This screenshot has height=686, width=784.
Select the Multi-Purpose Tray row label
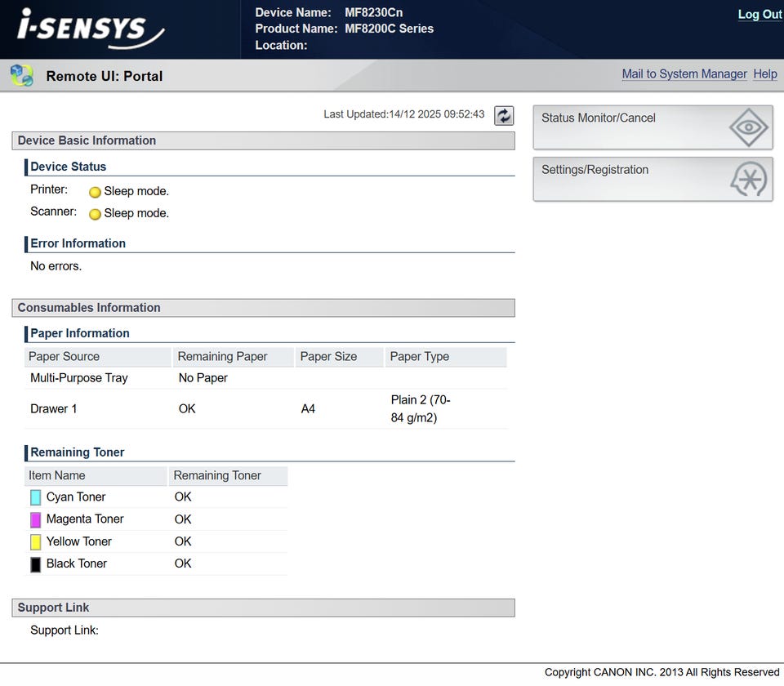(79, 378)
